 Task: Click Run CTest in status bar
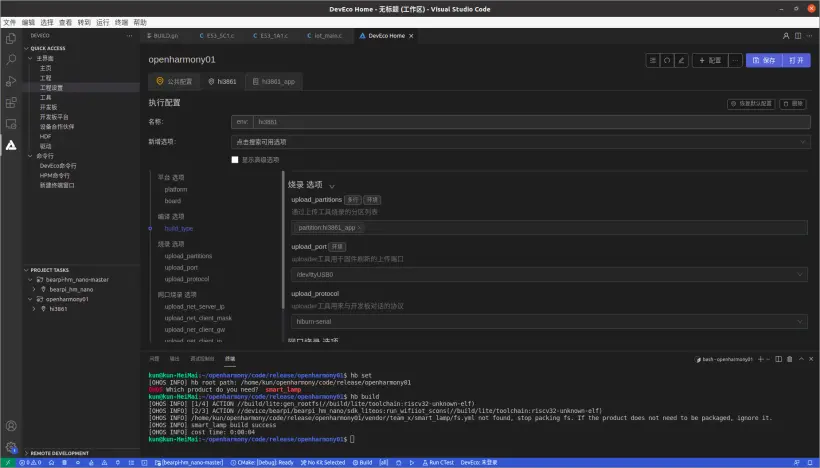tap(438, 463)
